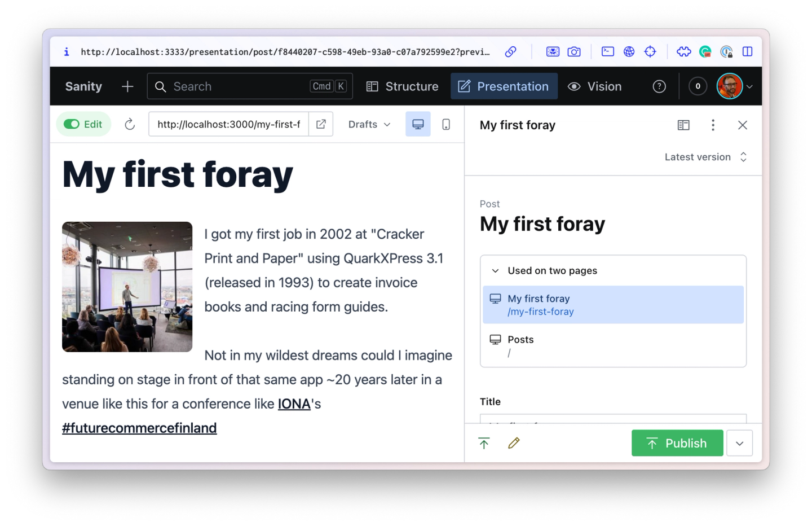Switch to the Presentation tool
812x526 pixels.
click(504, 86)
